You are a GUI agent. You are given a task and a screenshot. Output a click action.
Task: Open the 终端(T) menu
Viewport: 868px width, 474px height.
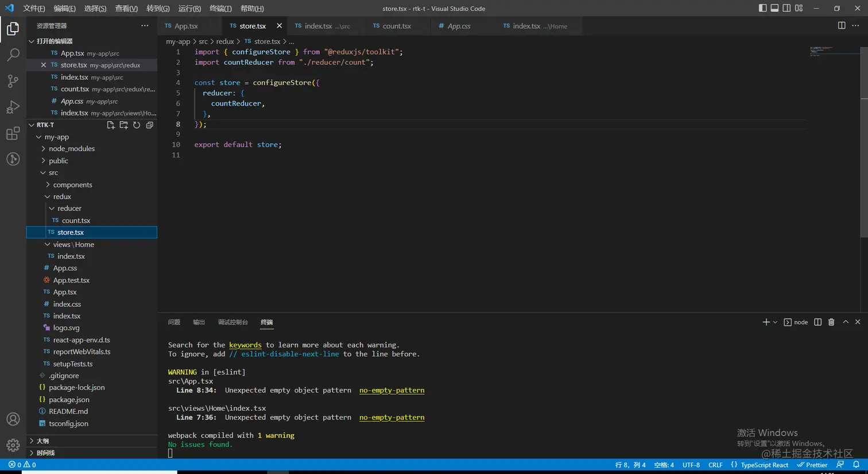(x=220, y=8)
